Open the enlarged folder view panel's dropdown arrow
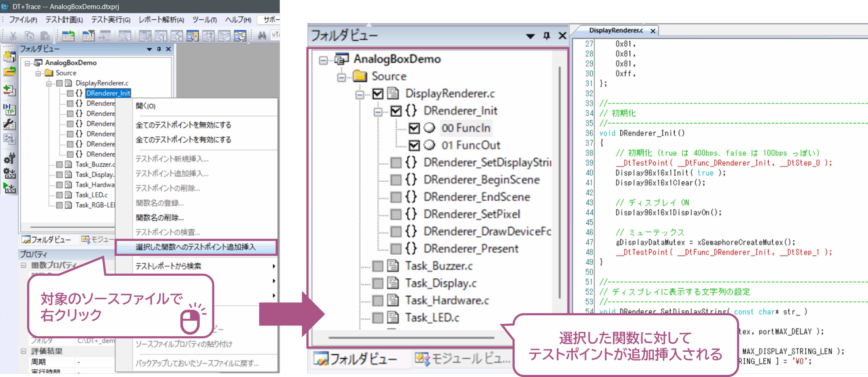 pyautogui.click(x=530, y=36)
